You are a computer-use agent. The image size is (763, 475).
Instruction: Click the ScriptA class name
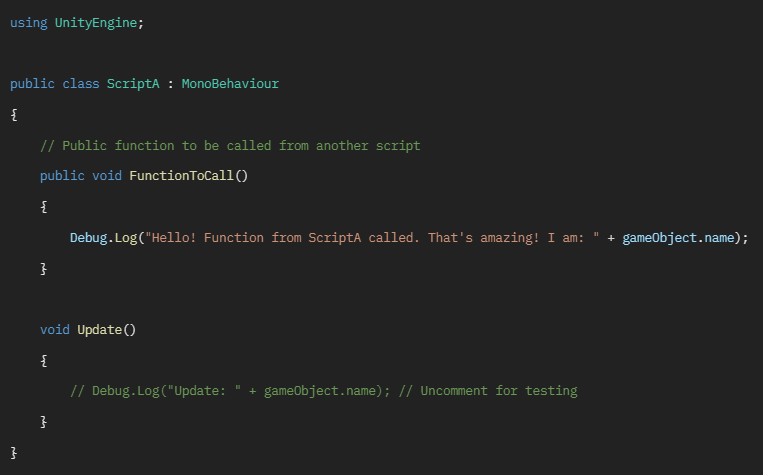pyautogui.click(x=133, y=84)
